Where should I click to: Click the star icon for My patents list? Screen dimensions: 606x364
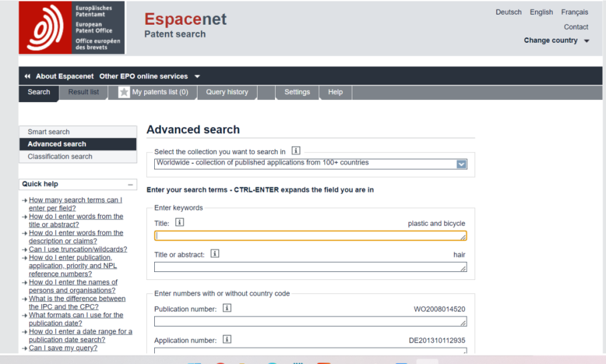(124, 93)
